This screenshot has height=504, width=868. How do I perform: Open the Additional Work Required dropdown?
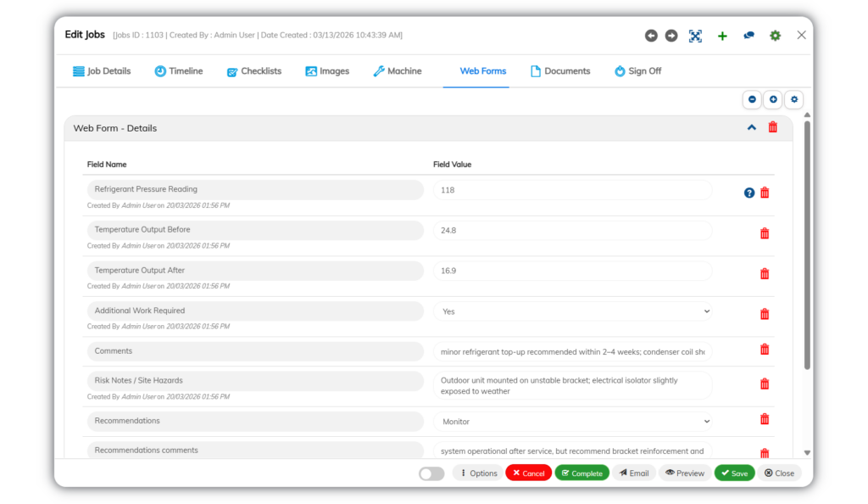(572, 311)
